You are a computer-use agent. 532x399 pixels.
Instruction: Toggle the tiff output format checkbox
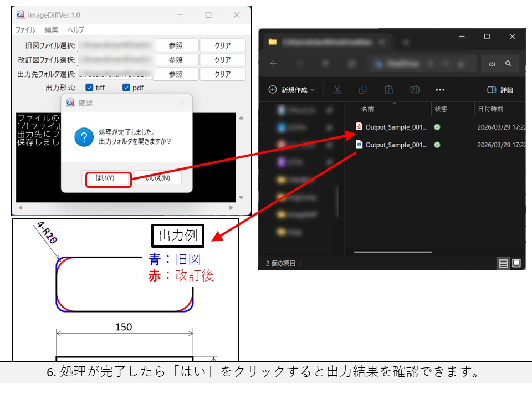(x=89, y=88)
